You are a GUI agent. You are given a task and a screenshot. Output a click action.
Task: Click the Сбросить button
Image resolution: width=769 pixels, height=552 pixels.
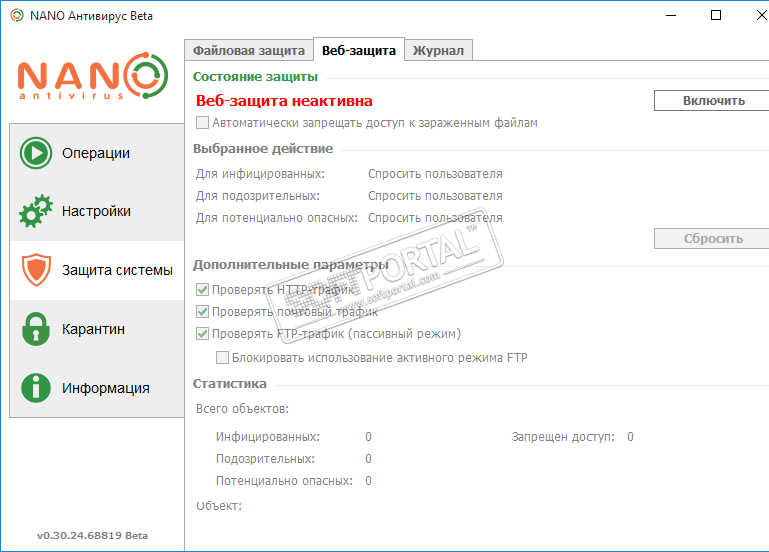[714, 239]
